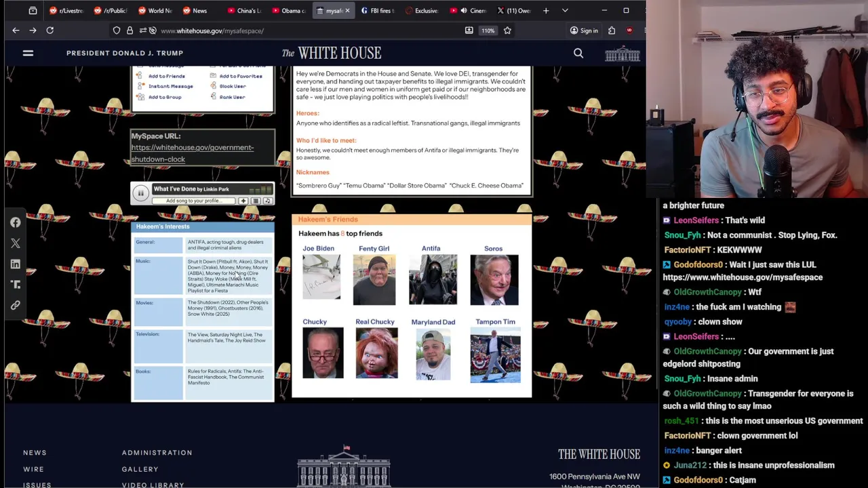Open Maryland Dad friend photo

tap(433, 354)
